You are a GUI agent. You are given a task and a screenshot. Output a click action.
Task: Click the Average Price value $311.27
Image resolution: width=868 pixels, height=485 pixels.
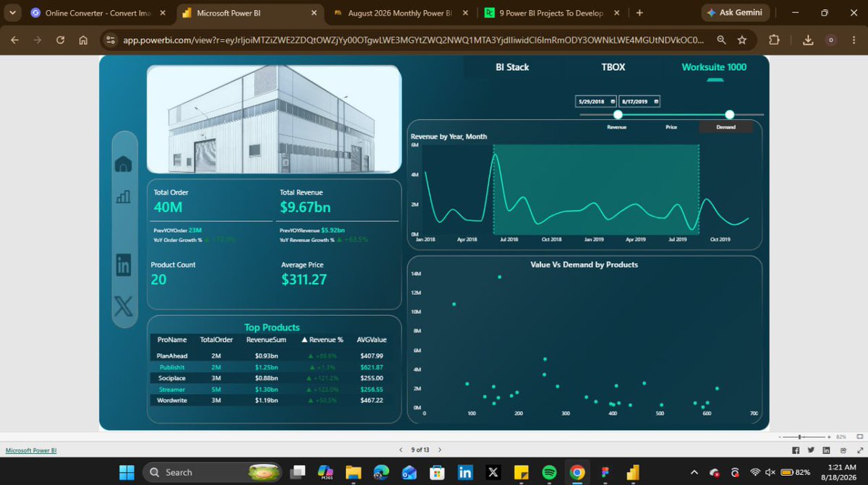(304, 280)
